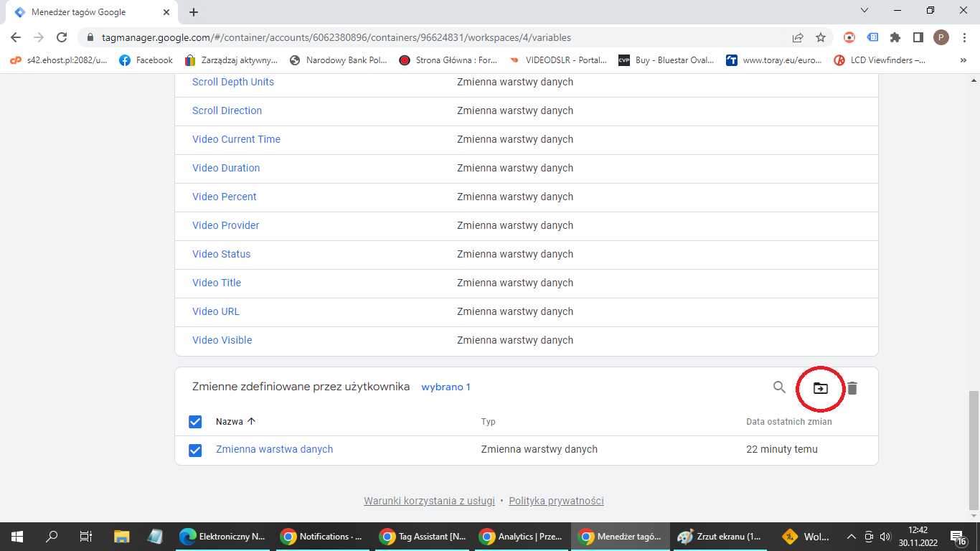Uncheck the Zmienna warstwa danych checkbox

[x=195, y=450]
